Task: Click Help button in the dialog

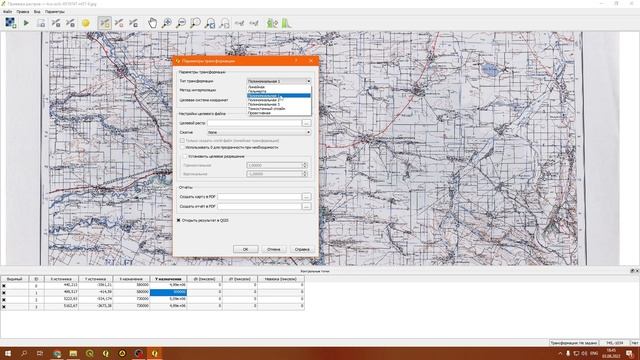Action: tap(302, 249)
